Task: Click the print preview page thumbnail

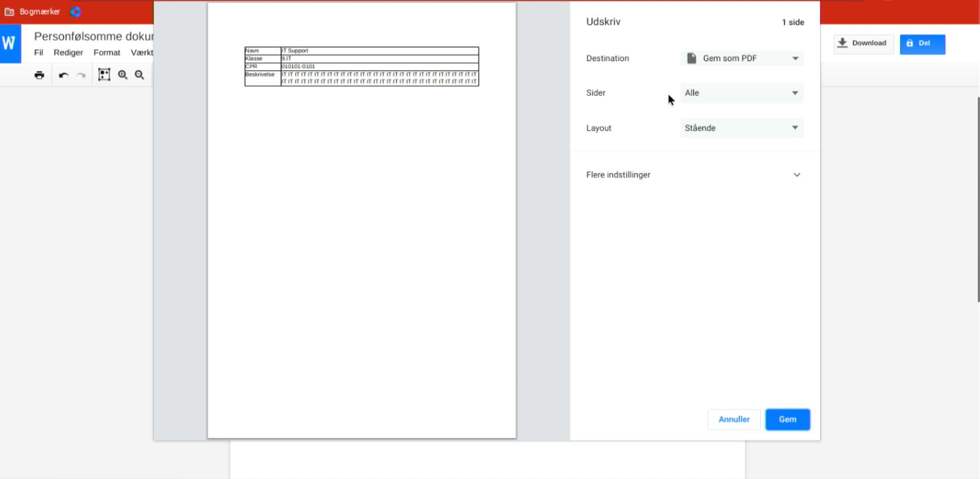Action: pyautogui.click(x=362, y=221)
